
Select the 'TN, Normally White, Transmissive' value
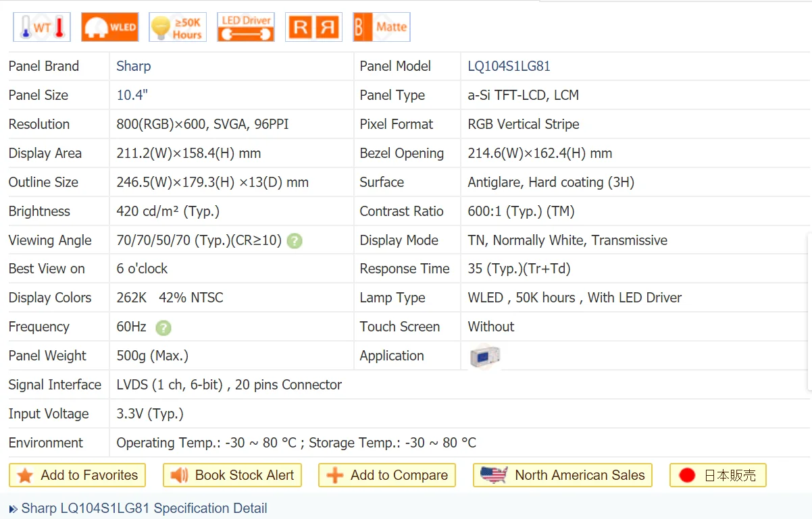(x=567, y=240)
